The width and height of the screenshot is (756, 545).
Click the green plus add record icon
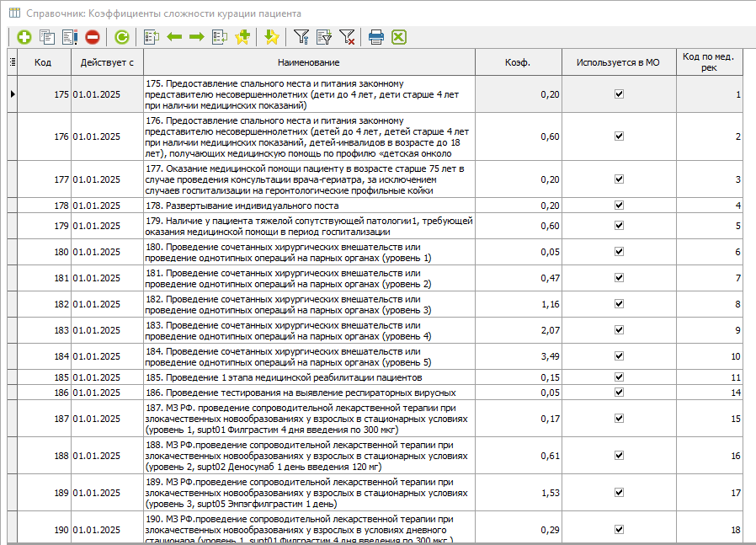(24, 37)
